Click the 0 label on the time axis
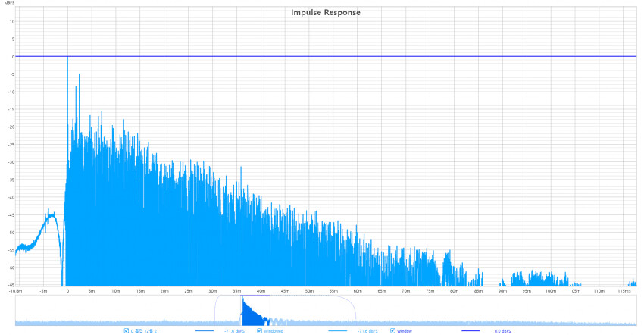The width and height of the screenshot is (644, 335). [x=67, y=290]
